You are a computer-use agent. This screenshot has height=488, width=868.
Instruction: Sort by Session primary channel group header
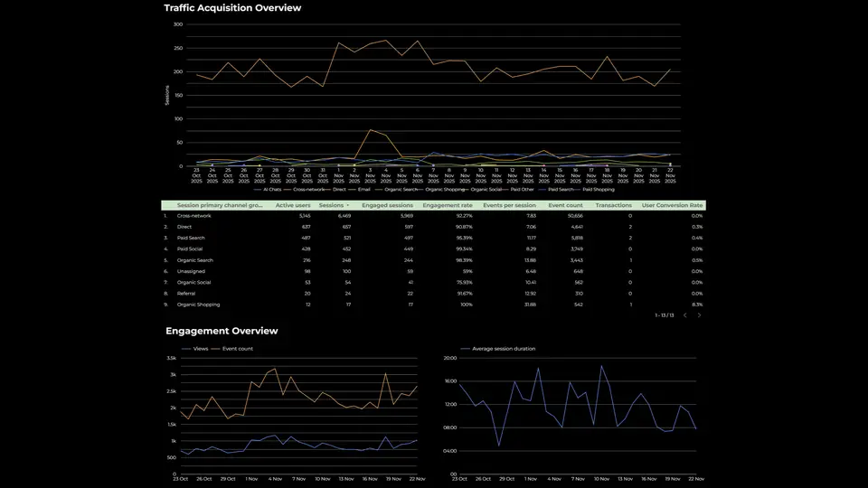(220, 205)
